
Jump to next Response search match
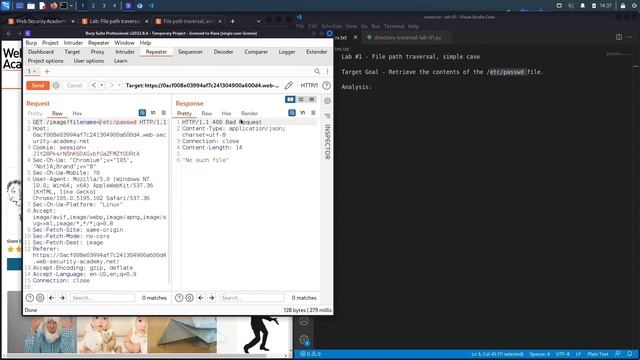tap(211, 298)
